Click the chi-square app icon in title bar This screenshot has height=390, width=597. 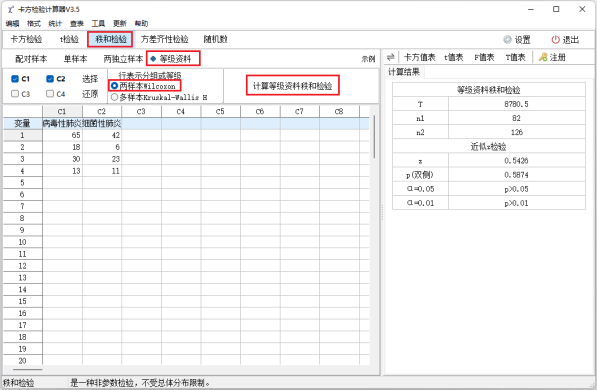click(x=10, y=9)
